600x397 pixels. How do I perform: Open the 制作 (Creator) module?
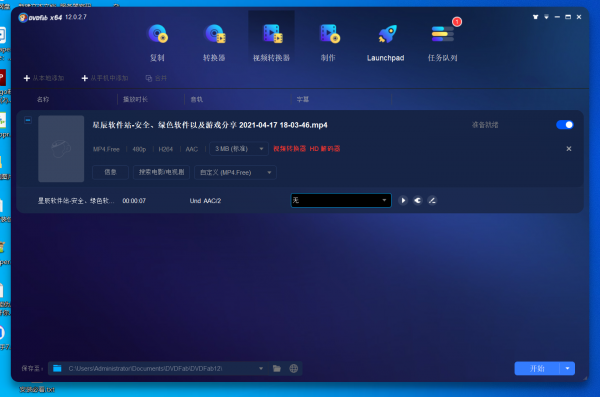(x=328, y=42)
